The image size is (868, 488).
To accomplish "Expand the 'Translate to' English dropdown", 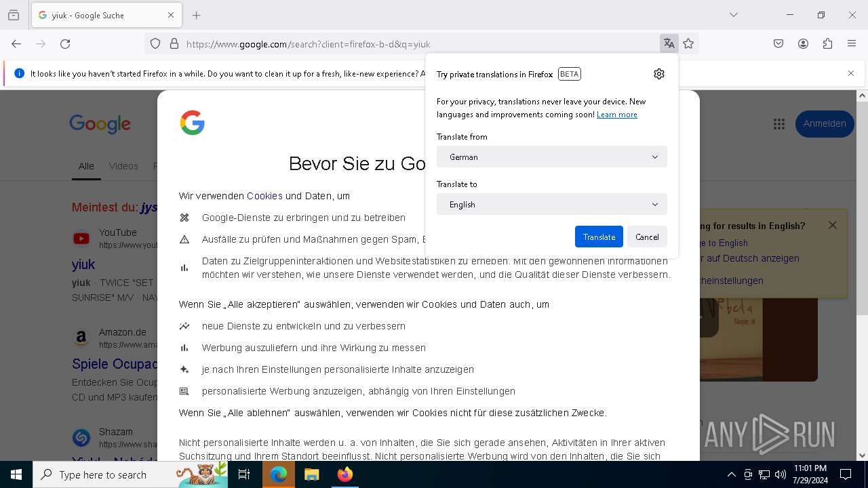I will click(552, 204).
